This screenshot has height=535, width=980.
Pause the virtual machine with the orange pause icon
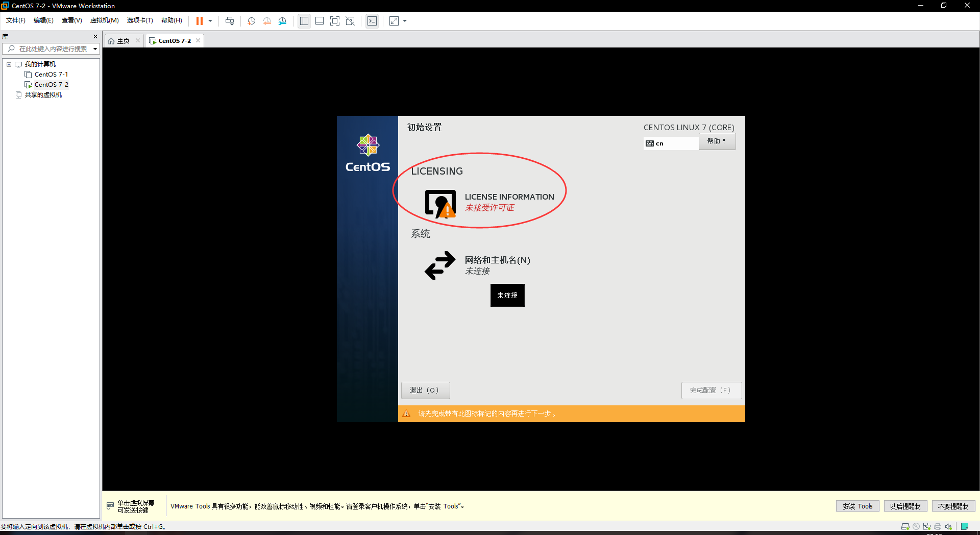click(x=200, y=21)
